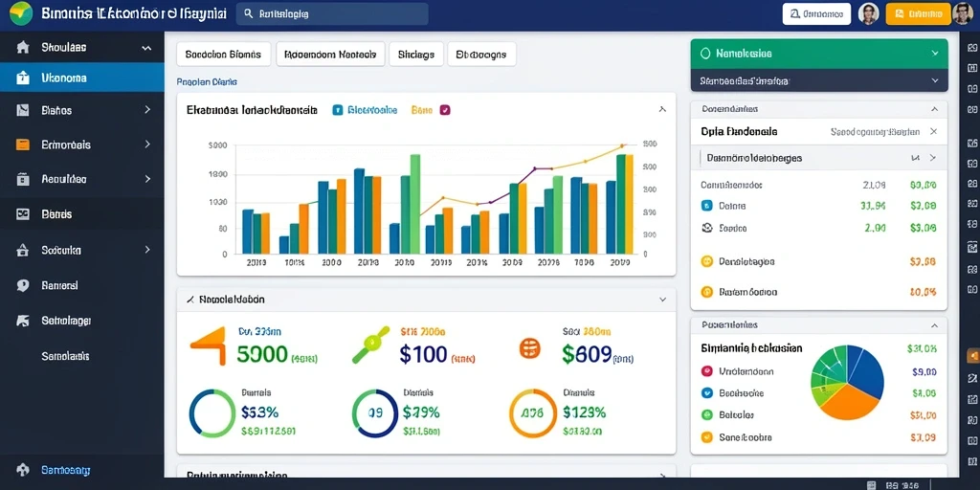Click the $79% donut progress ring
This screenshot has width=980, height=490.
pos(374,413)
